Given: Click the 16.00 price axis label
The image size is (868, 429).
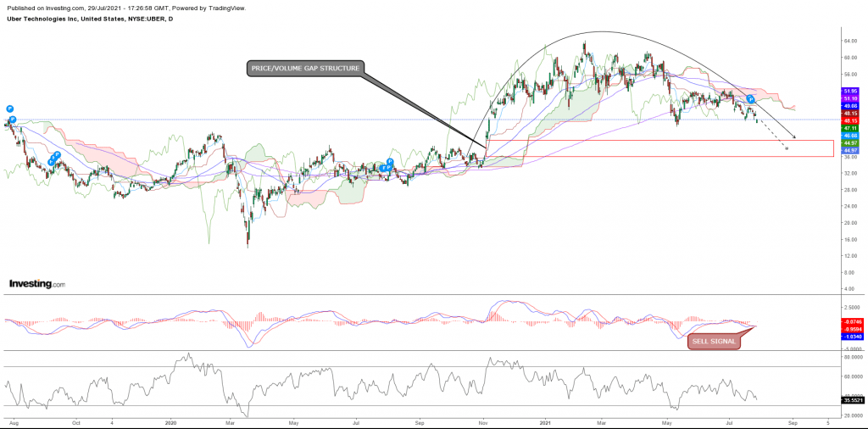Looking at the screenshot, I should point(850,239).
